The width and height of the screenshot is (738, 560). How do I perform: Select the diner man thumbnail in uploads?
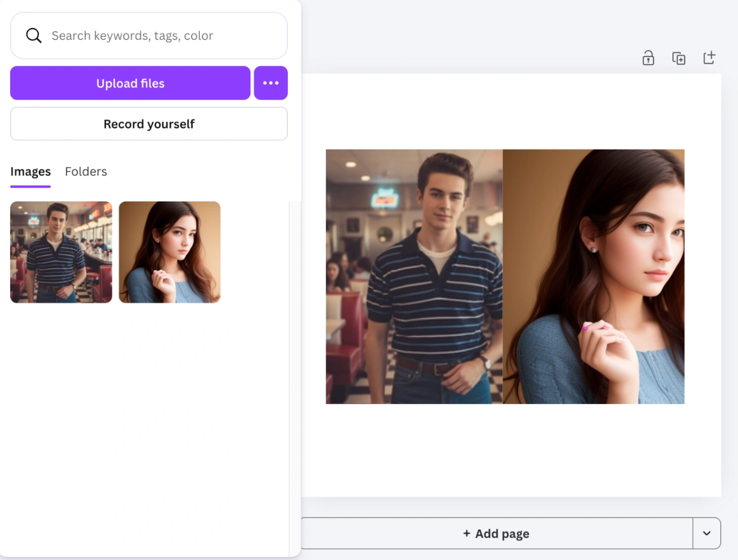[x=61, y=252]
